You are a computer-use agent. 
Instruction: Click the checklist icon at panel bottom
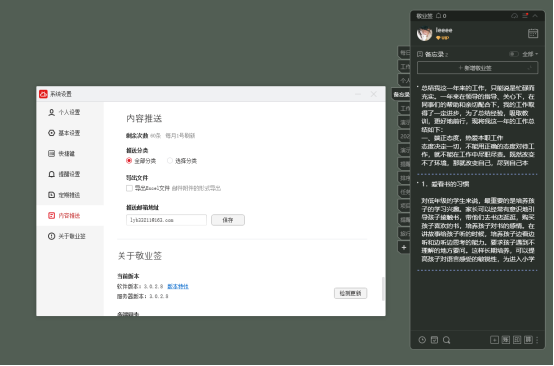[434, 340]
